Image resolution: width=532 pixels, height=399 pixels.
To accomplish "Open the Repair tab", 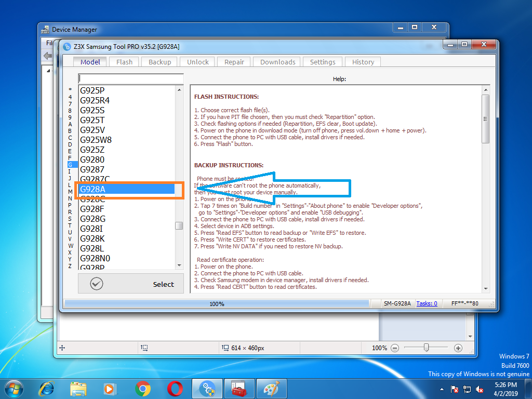I will (234, 62).
